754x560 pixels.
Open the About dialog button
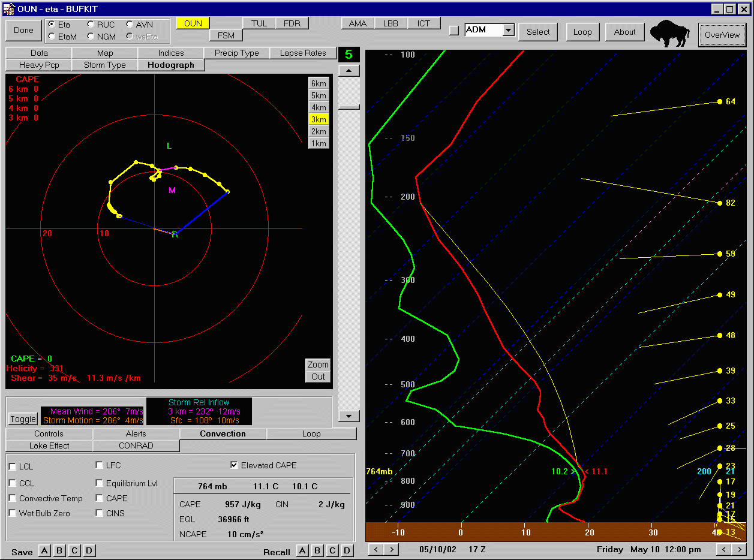tap(624, 32)
